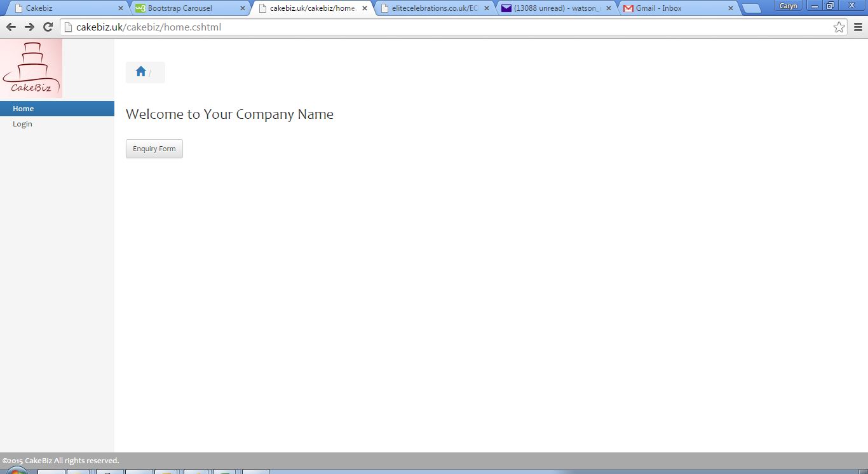
Task: Click the address bar showing cakebiz.uk
Action: pos(445,27)
